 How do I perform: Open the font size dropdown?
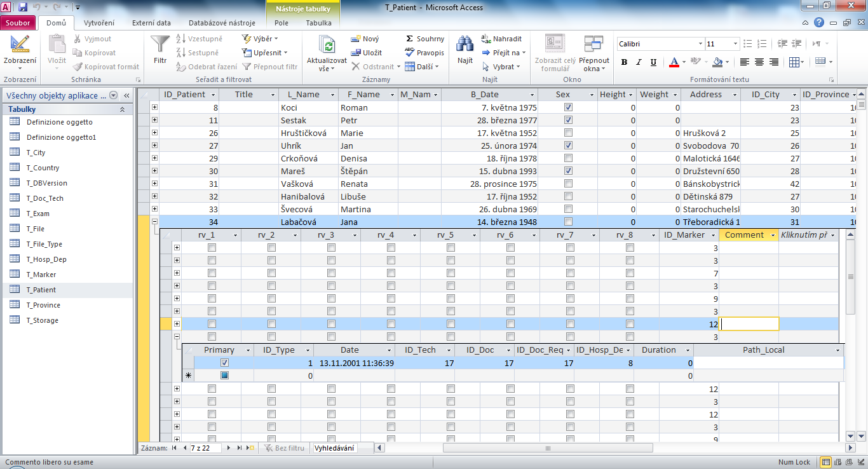(735, 44)
